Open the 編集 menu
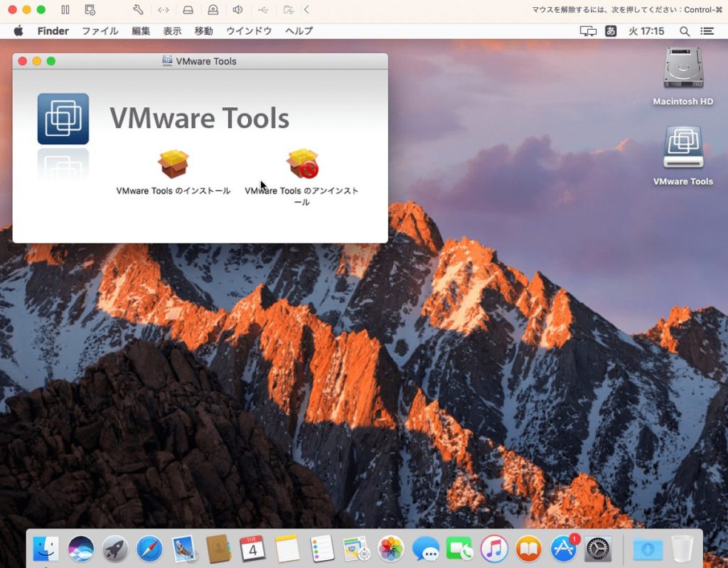This screenshot has width=728, height=568. tap(141, 31)
